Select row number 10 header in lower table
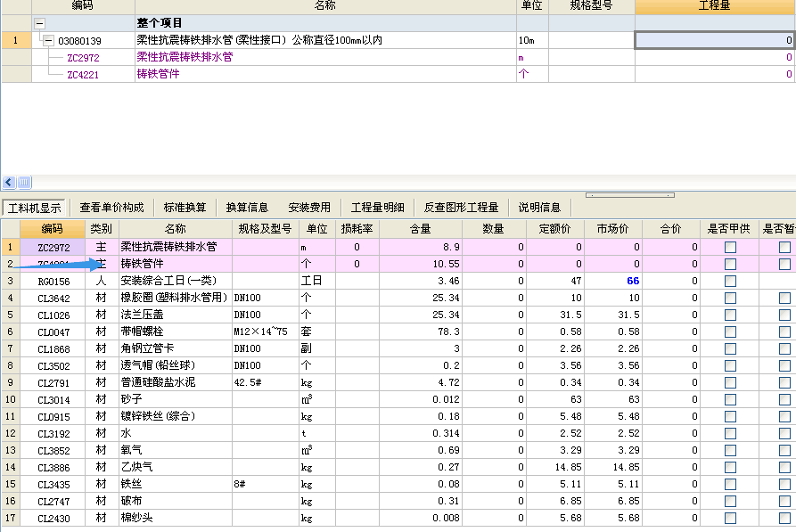 tap(10, 399)
